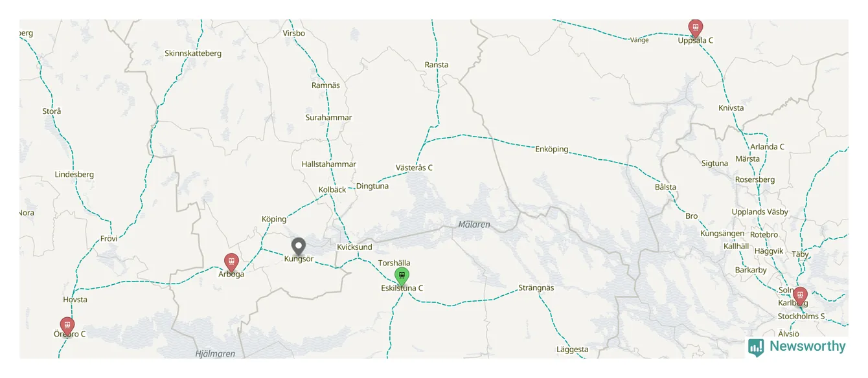The width and height of the screenshot is (868, 378).
Task: Select the Mälaren lake label
Action: pyautogui.click(x=474, y=225)
